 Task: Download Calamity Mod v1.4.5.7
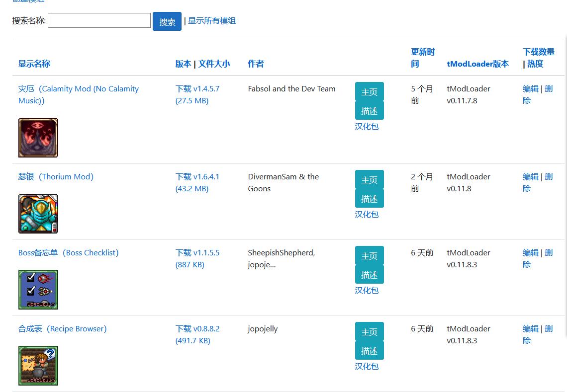pos(197,89)
